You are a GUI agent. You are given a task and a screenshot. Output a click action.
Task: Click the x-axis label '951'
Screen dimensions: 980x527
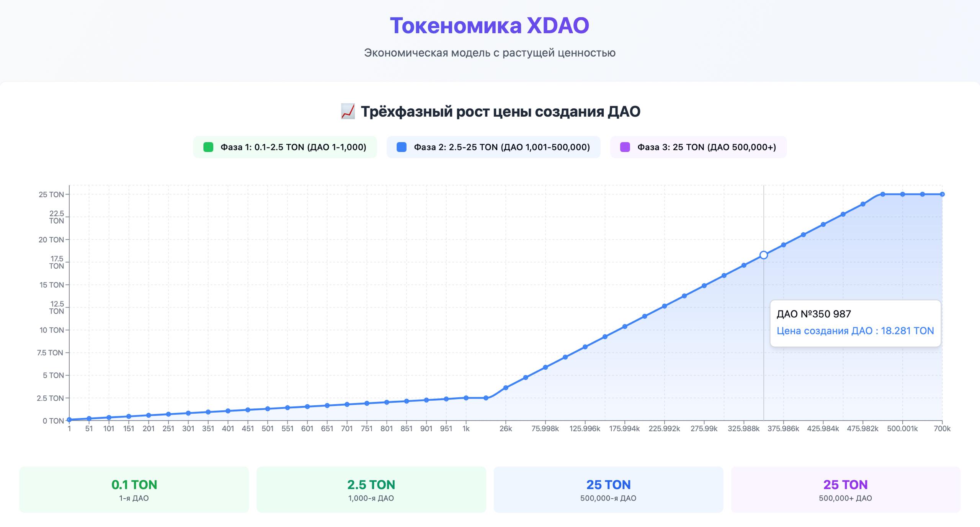point(446,429)
